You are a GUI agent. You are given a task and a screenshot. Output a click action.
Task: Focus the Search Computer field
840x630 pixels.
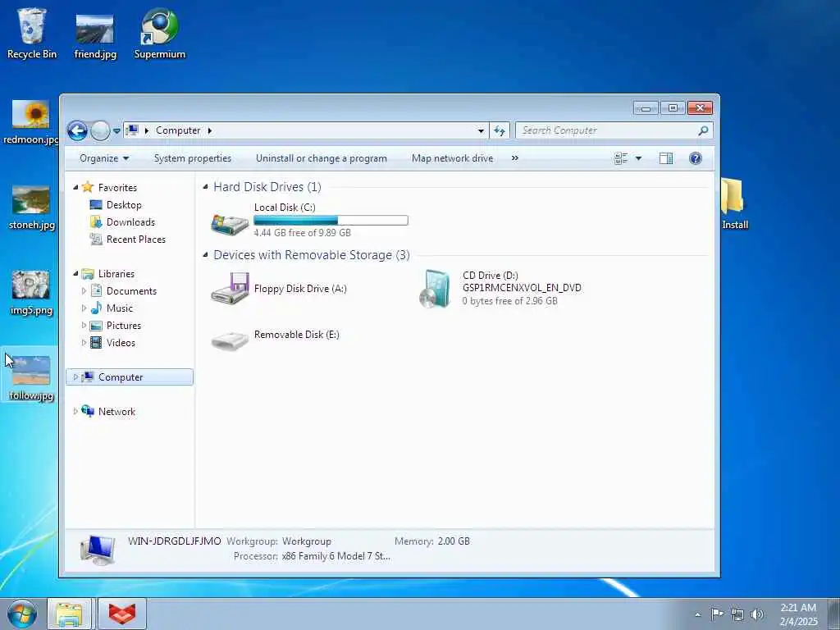pyautogui.click(x=614, y=130)
